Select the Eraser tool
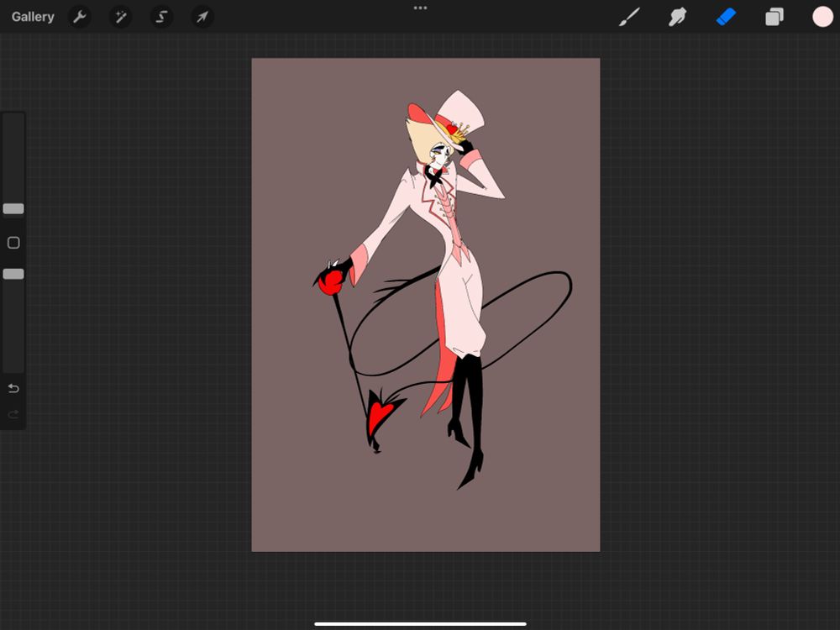This screenshot has height=630, width=840. pyautogui.click(x=726, y=17)
